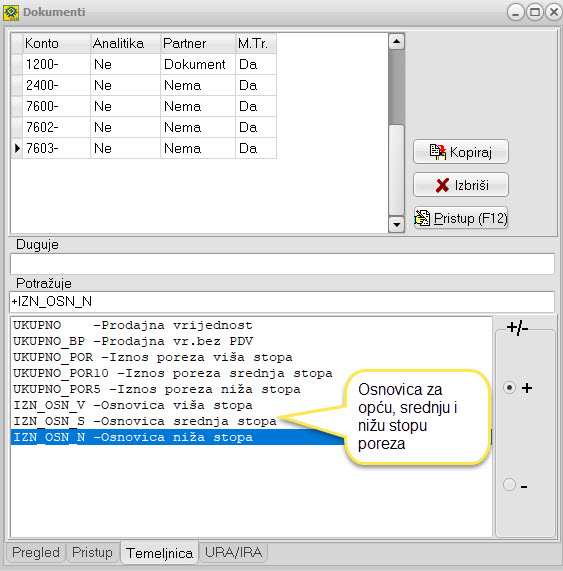Click the Dokumenti app icon in title bar
Image resolution: width=563 pixels, height=571 pixels.
[x=11, y=12]
